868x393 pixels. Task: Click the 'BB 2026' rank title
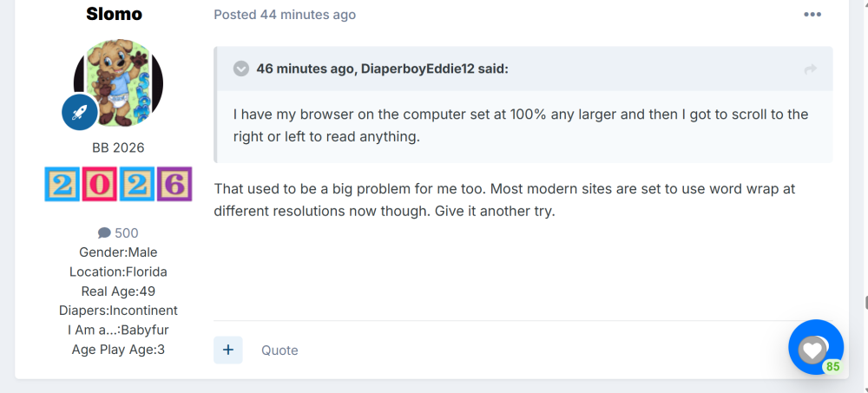coord(118,147)
